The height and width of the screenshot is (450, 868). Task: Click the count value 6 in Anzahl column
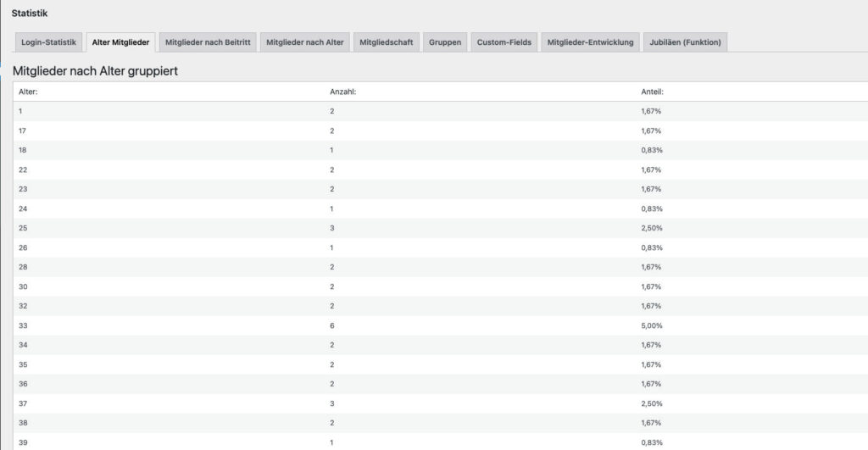pyautogui.click(x=332, y=325)
